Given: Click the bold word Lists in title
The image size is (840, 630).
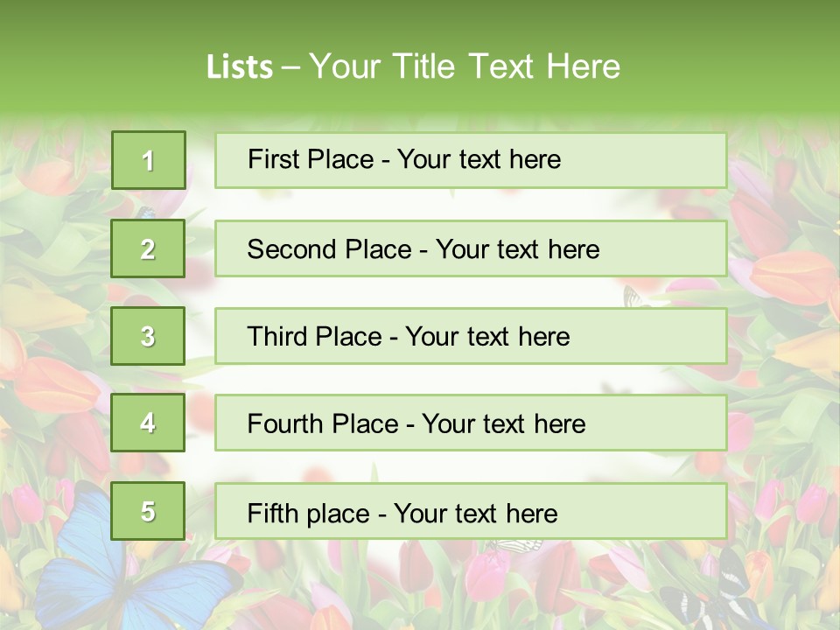Looking at the screenshot, I should click(240, 67).
